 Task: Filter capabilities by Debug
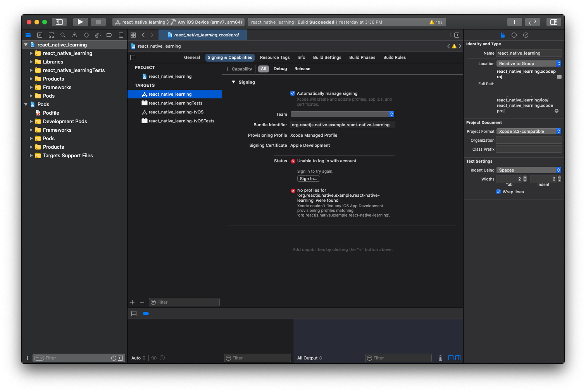(280, 69)
